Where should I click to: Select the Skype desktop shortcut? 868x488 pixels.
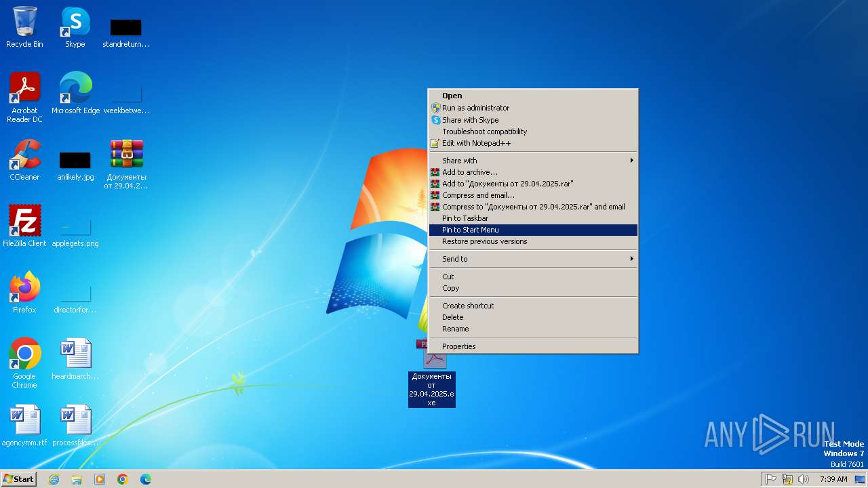click(x=75, y=27)
